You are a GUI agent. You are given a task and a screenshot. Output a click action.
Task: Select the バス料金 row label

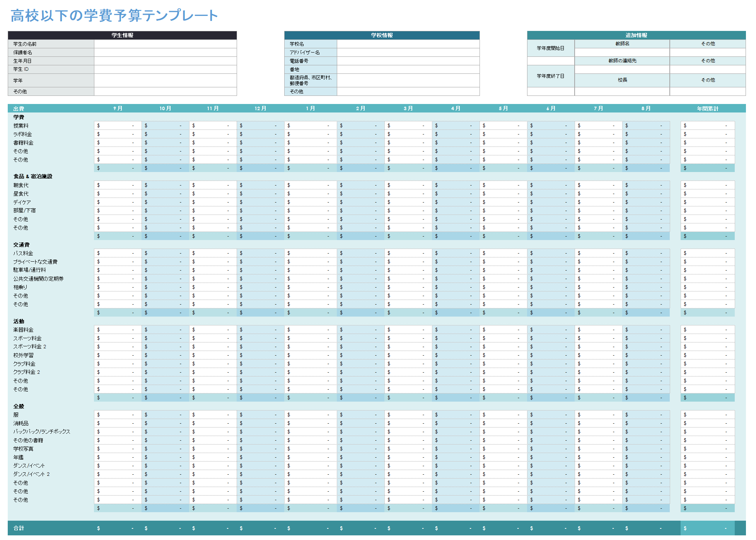pos(23,253)
